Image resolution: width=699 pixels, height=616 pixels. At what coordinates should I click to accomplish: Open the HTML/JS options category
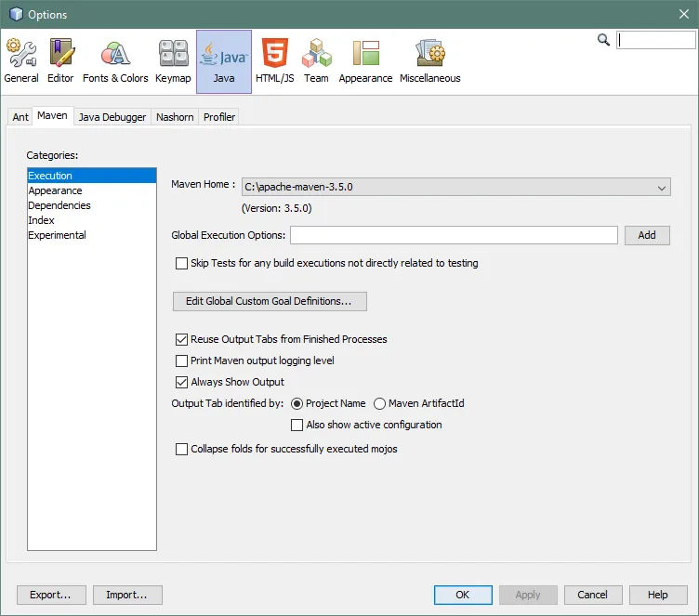[x=274, y=61]
